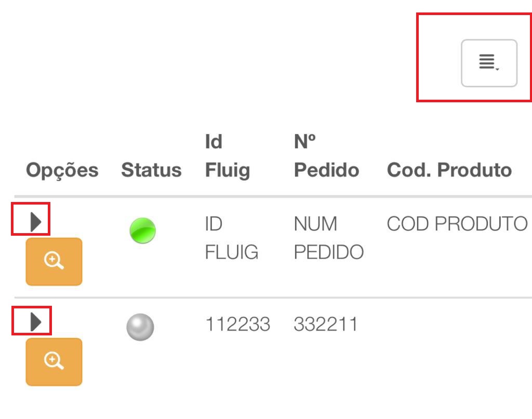Select the 332211 pedido number

pyautogui.click(x=326, y=324)
